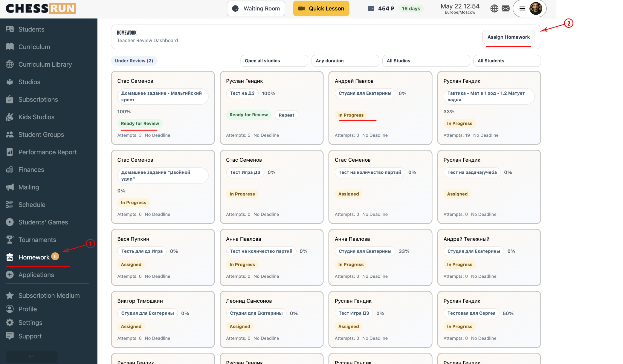Screen dimensions: 623x364
Task: Start a Quick Lesson
Action: pos(321,8)
